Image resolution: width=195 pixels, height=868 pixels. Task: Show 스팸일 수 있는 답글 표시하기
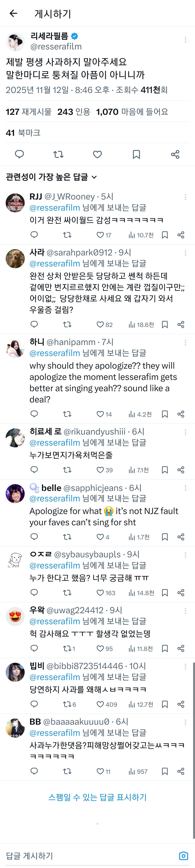tap(97, 797)
